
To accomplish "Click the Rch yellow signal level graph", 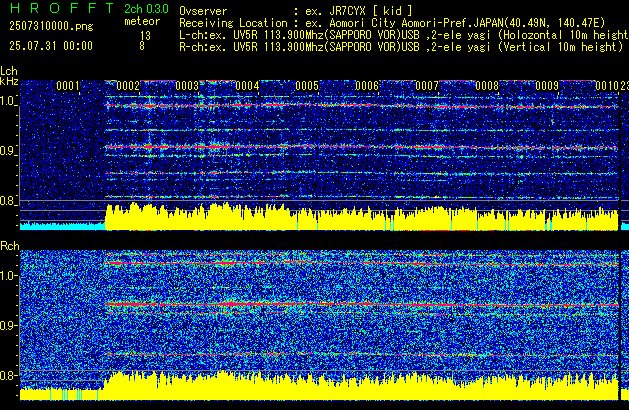I will click(319, 387).
